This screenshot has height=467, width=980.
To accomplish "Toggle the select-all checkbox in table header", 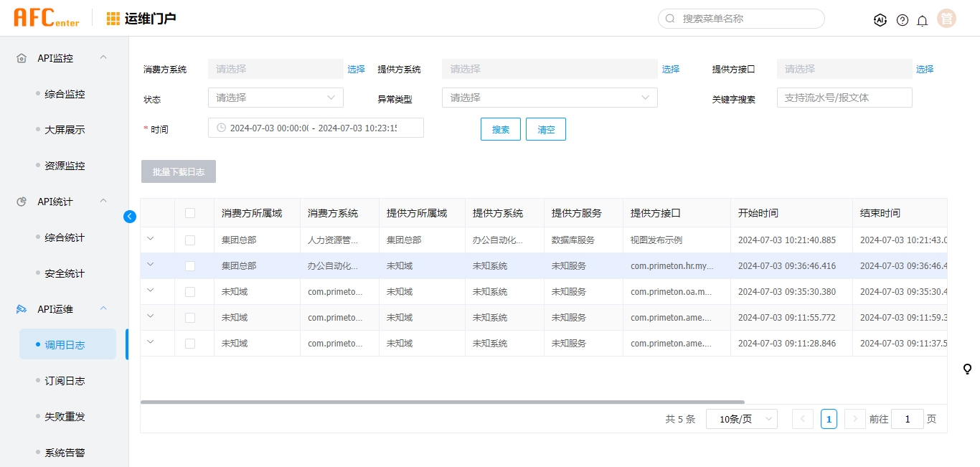I will (190, 213).
